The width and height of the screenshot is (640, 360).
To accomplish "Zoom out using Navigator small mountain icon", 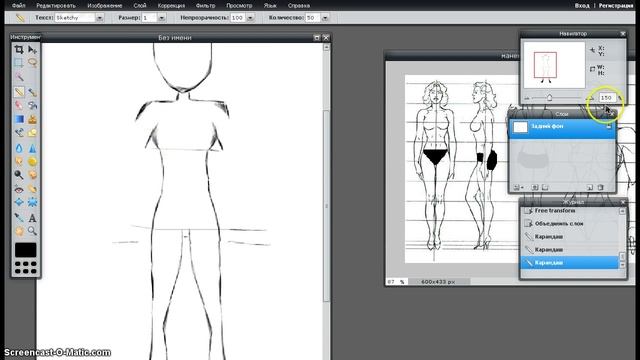I will tap(527, 98).
